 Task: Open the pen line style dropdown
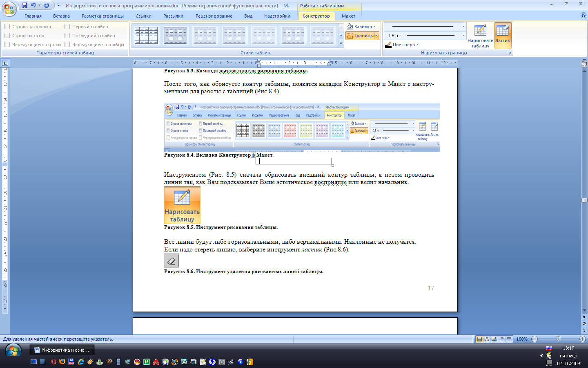coord(463,27)
